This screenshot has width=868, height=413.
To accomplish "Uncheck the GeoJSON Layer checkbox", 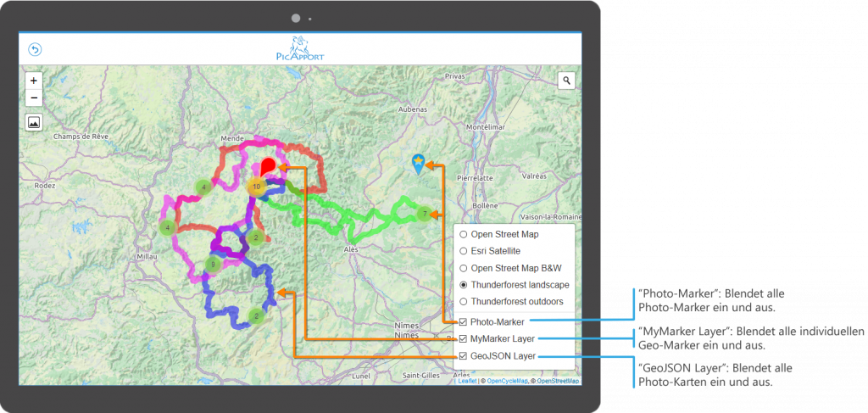I will [x=464, y=356].
